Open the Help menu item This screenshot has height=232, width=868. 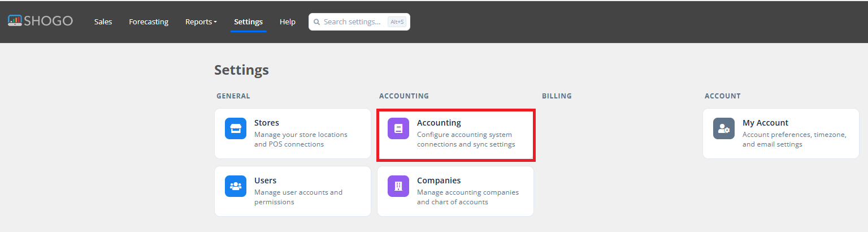(x=288, y=22)
